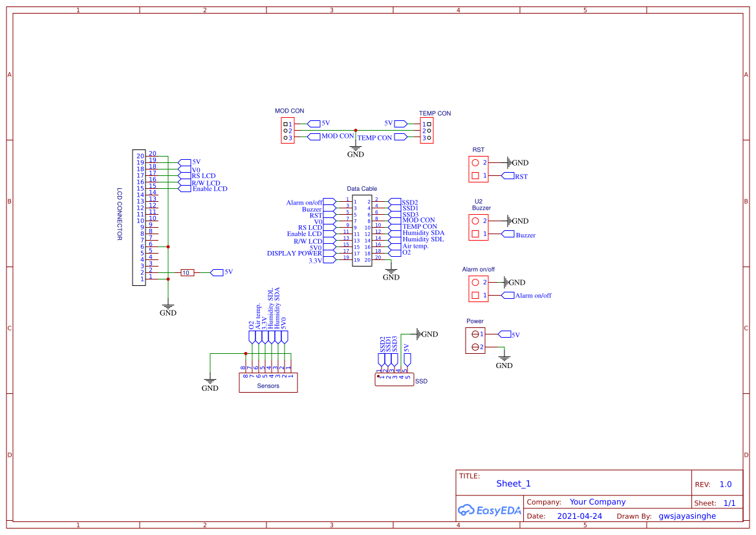Image resolution: width=756 pixels, height=535 pixels.
Task: Click the RS LCD label by LCD connector
Action: [x=204, y=175]
